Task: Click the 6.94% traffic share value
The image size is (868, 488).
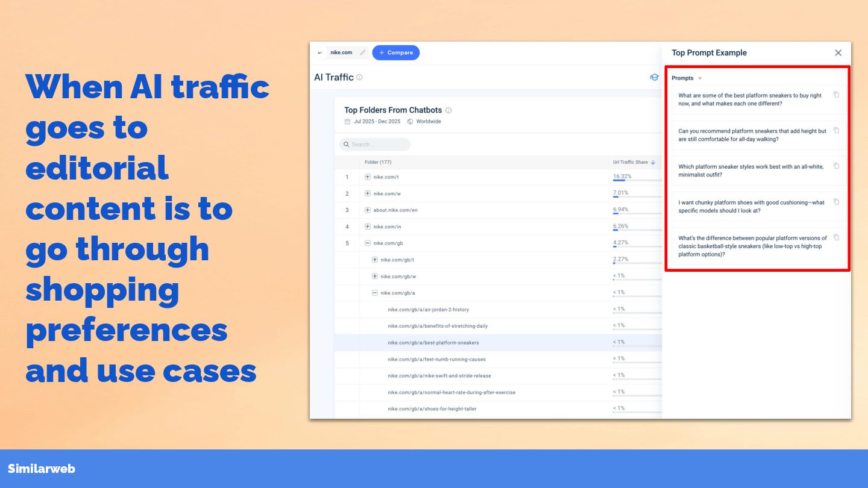Action: pyautogui.click(x=621, y=210)
